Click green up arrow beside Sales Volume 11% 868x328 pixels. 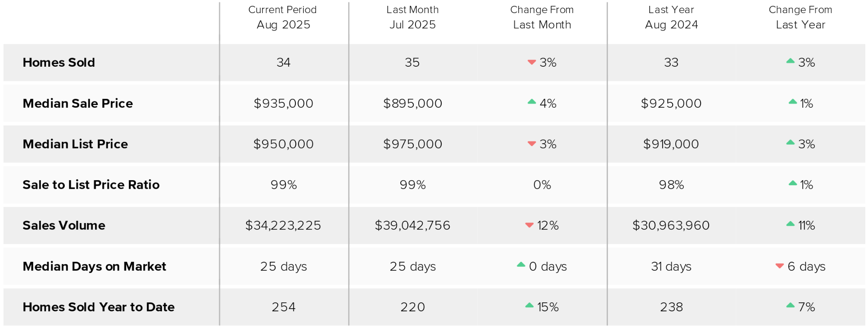click(x=790, y=224)
